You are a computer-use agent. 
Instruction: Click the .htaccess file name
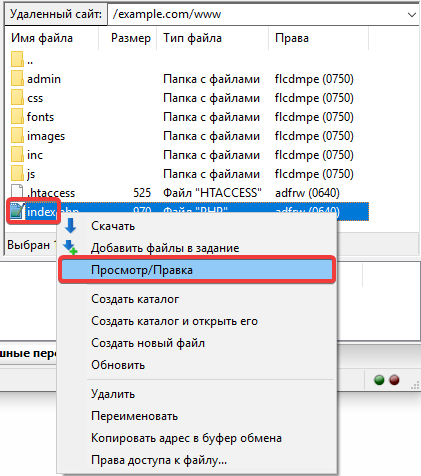(x=52, y=193)
